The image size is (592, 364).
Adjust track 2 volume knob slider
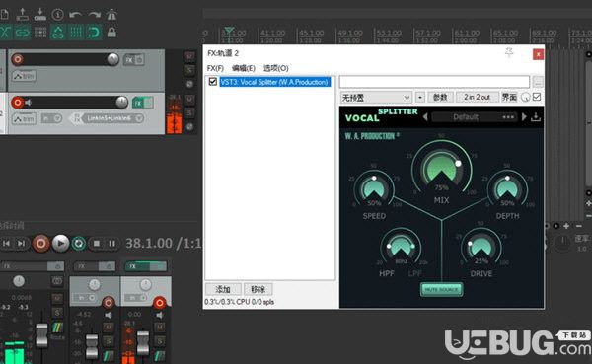121,102
